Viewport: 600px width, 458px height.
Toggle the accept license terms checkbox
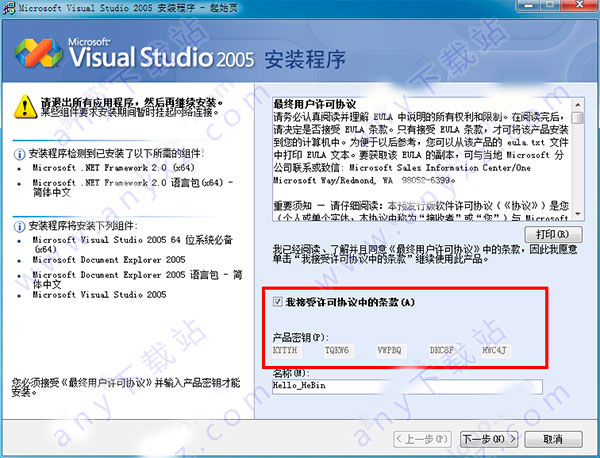(x=277, y=302)
